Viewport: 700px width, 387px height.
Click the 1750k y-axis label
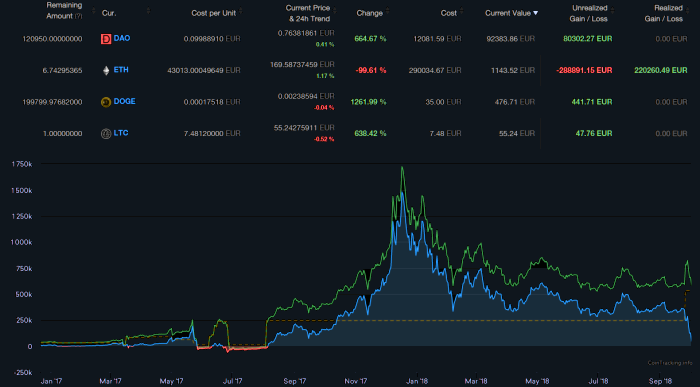point(21,164)
